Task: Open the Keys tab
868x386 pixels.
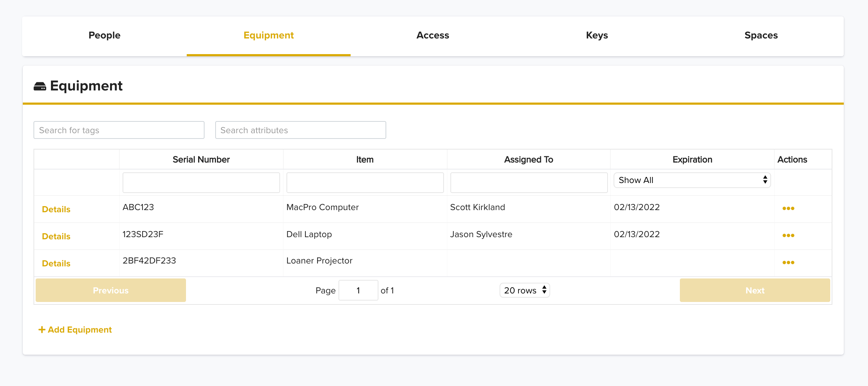Action: pos(597,36)
